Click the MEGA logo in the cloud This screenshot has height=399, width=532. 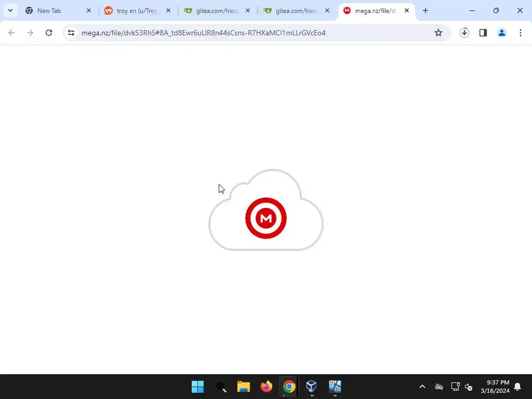pos(266,218)
